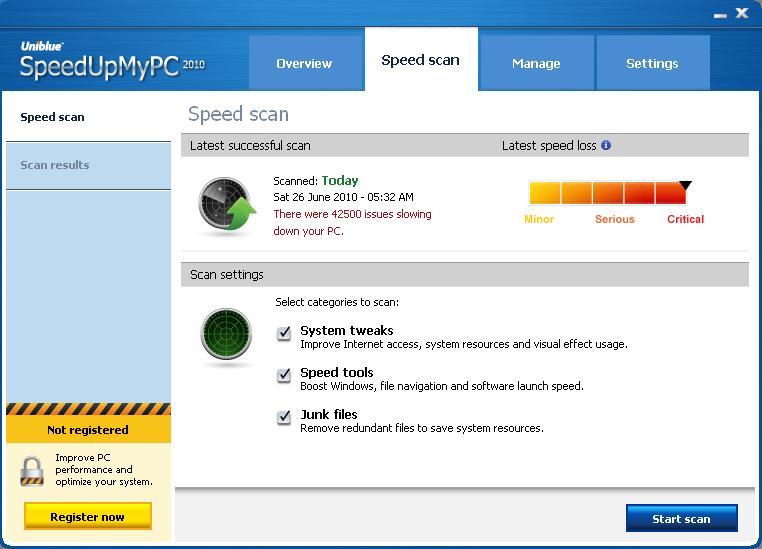
Task: Click 'Improve PC performance' promo text
Action: (104, 470)
